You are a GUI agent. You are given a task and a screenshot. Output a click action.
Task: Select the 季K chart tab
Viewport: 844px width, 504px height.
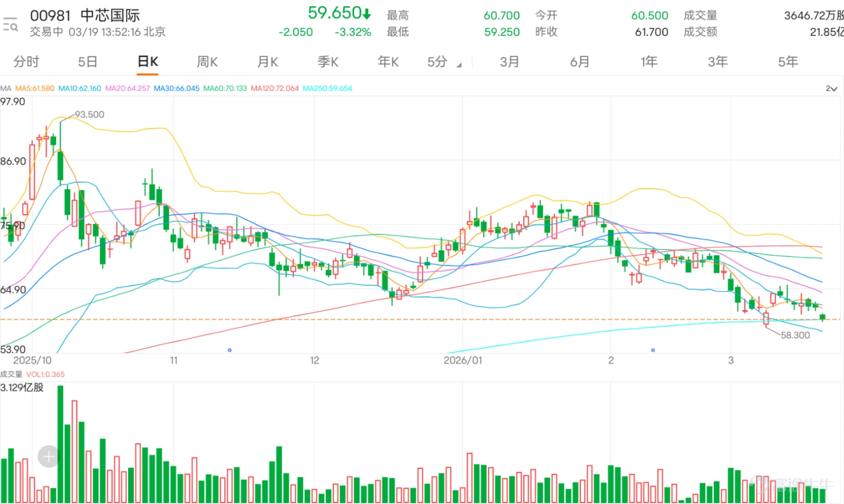[x=328, y=62]
